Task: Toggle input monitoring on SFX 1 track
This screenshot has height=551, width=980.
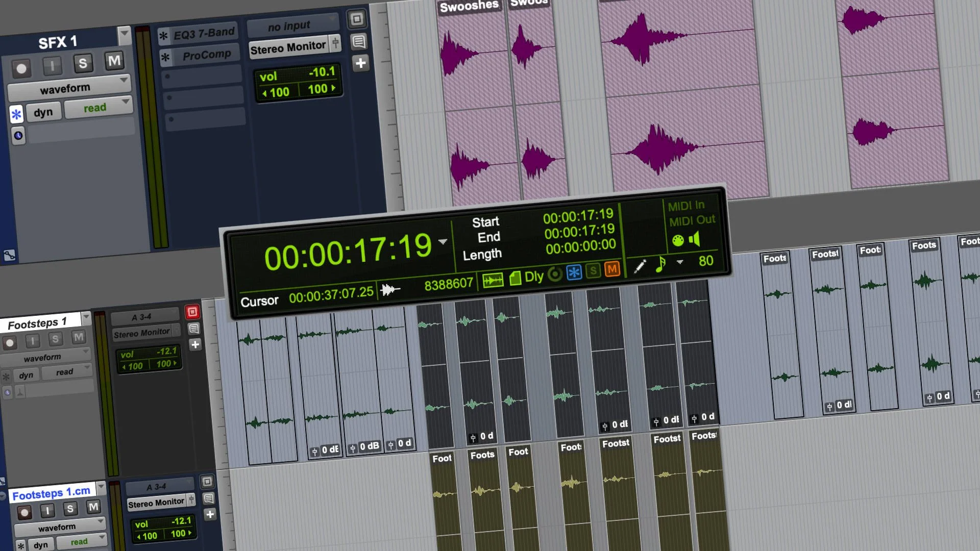Action: tap(52, 66)
